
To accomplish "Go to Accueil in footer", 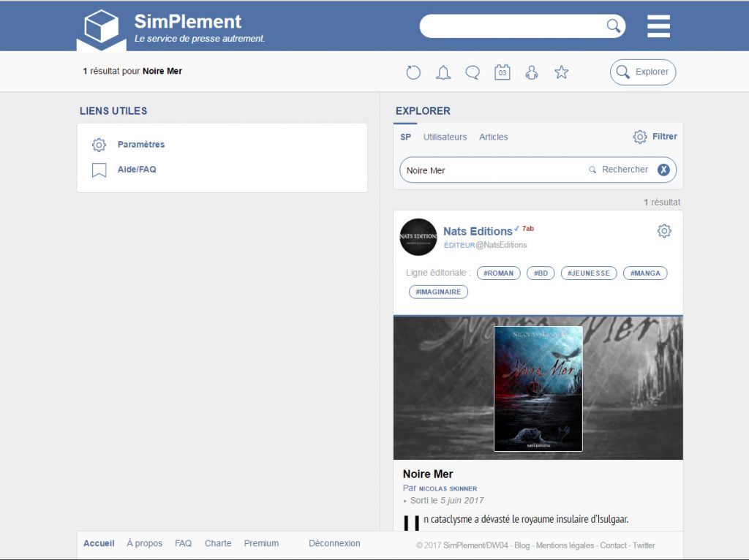I will 99,543.
